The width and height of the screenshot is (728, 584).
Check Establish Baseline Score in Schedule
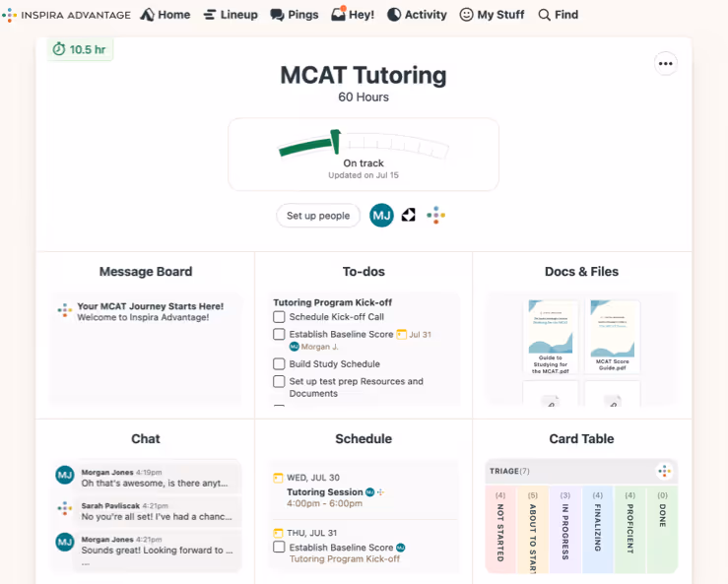pyautogui.click(x=279, y=547)
